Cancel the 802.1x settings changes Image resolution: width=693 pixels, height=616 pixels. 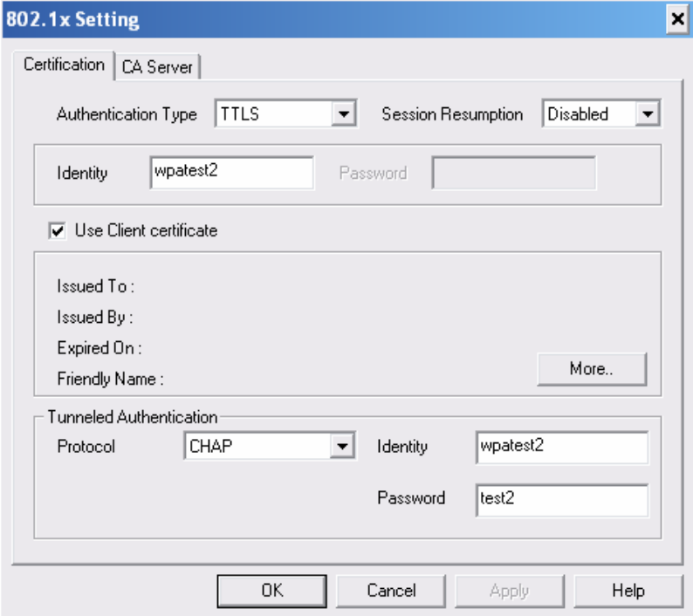pyautogui.click(x=391, y=591)
